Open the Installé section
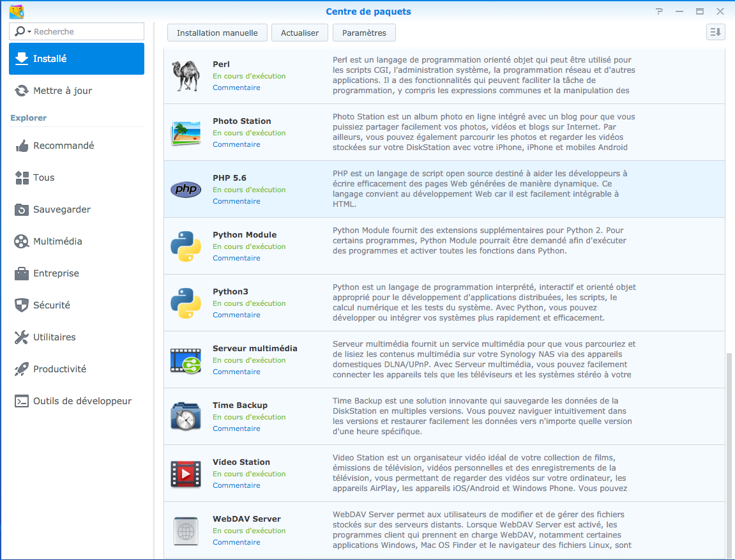The image size is (735, 560). (77, 59)
